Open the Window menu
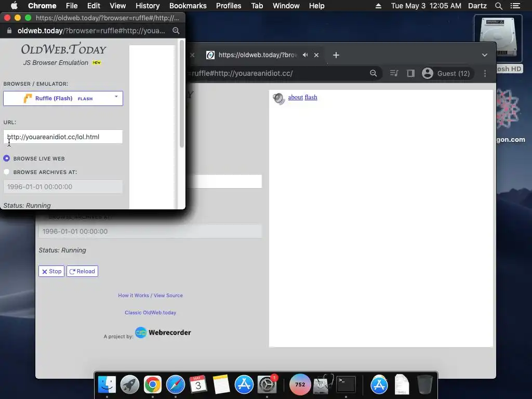 click(x=286, y=6)
